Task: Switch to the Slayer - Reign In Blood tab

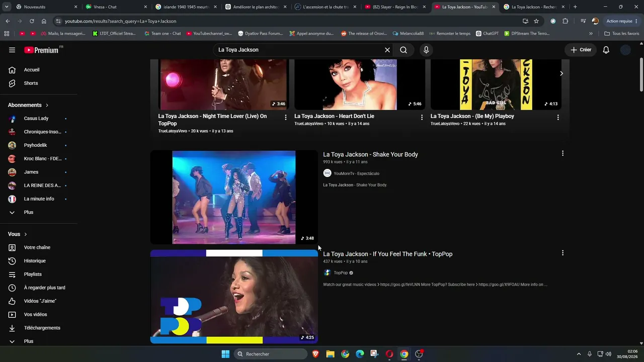Action: pos(395,7)
